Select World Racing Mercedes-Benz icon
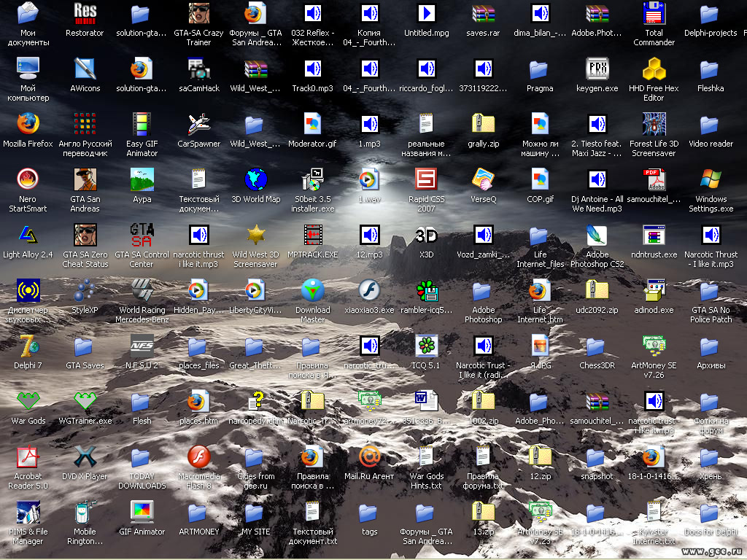The width and height of the screenshot is (747, 560). click(x=142, y=290)
